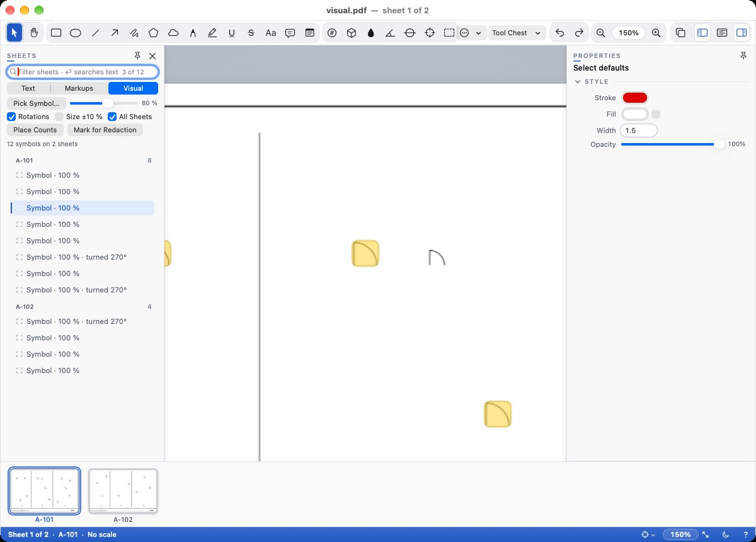
Task: Select the pen nib tool
Action: pyautogui.click(x=193, y=33)
